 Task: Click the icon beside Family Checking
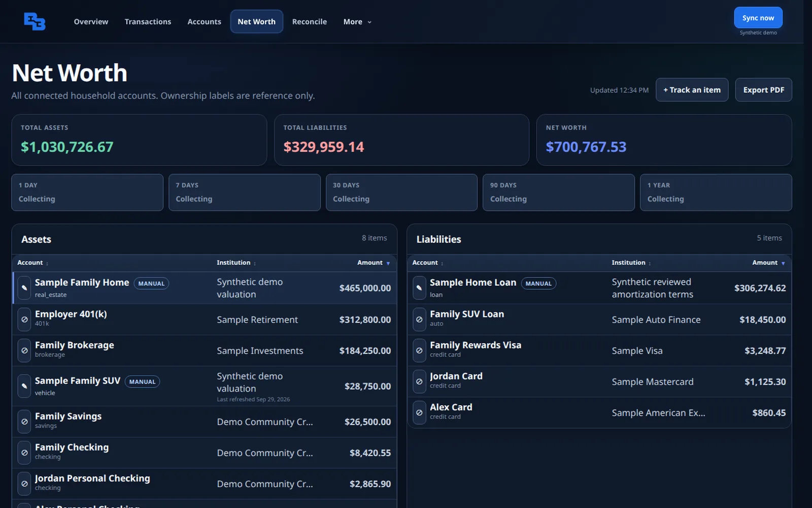24,453
